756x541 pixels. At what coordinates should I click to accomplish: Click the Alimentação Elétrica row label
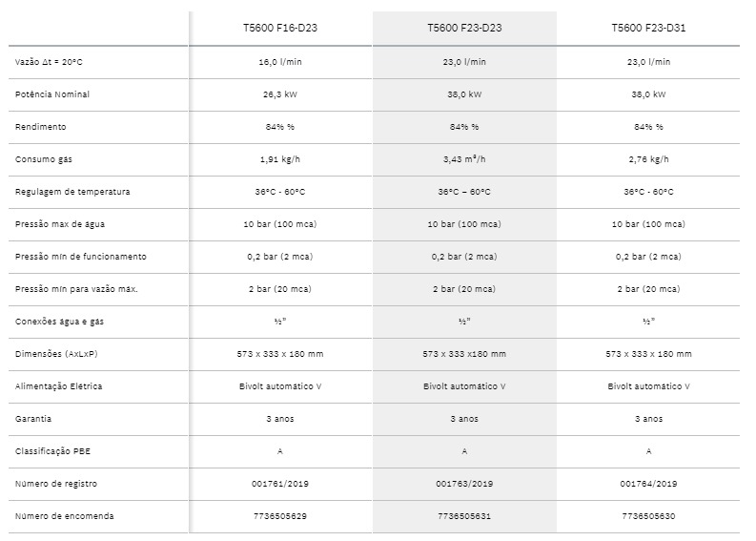(58, 386)
